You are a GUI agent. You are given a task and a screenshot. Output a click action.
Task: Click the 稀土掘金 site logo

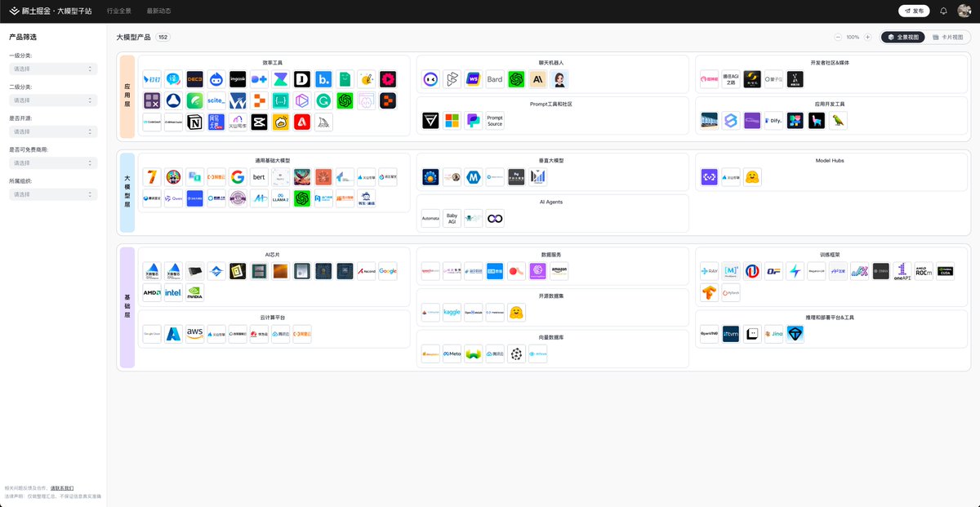(50, 11)
